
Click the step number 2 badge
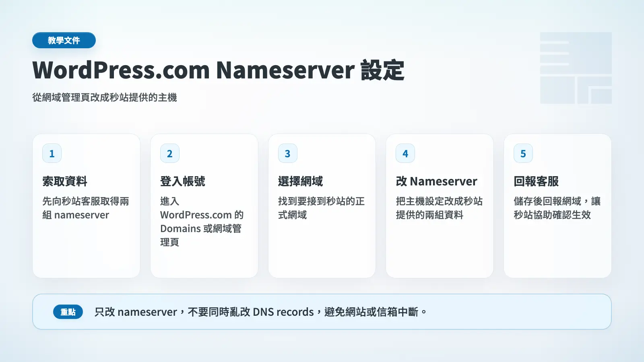[170, 153]
